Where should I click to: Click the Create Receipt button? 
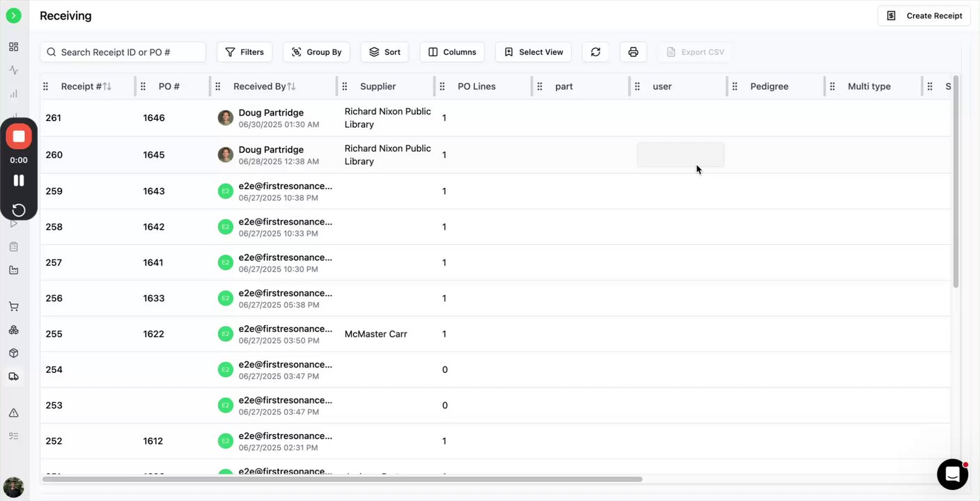coord(924,16)
